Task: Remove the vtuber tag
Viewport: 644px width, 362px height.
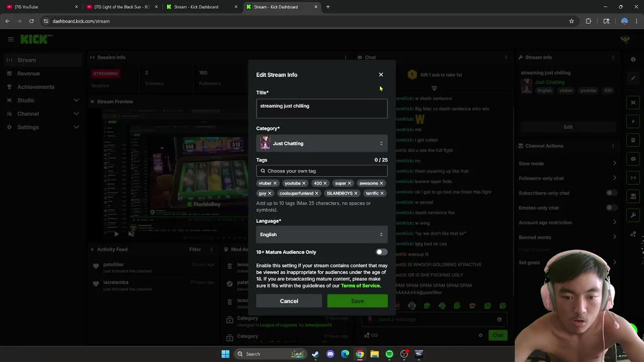Action: tap(275, 184)
